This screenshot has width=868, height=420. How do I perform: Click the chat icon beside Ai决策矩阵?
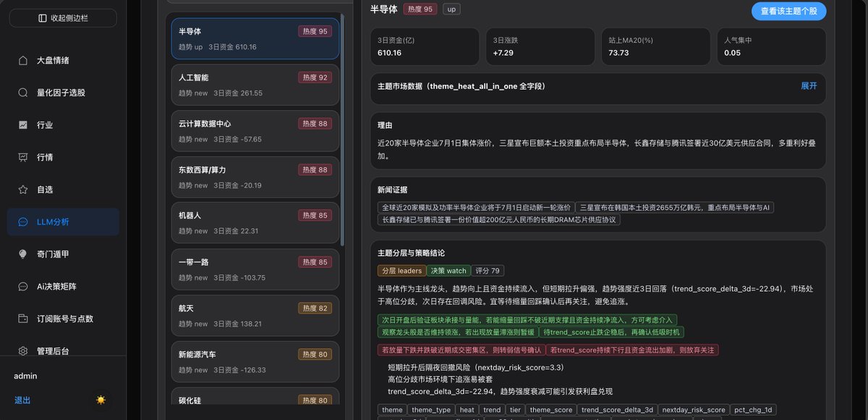23,287
